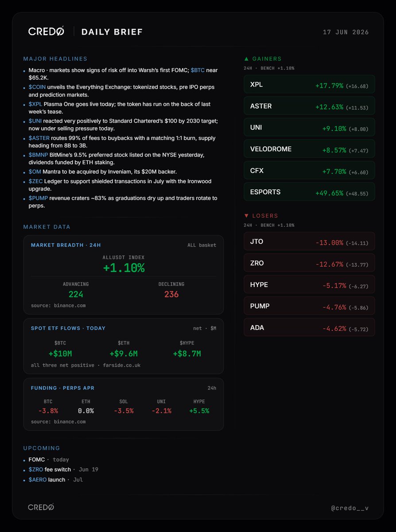Screen dimensions: 396x532
Task: Select the VELODROME gainer row
Action: [x=309, y=149]
